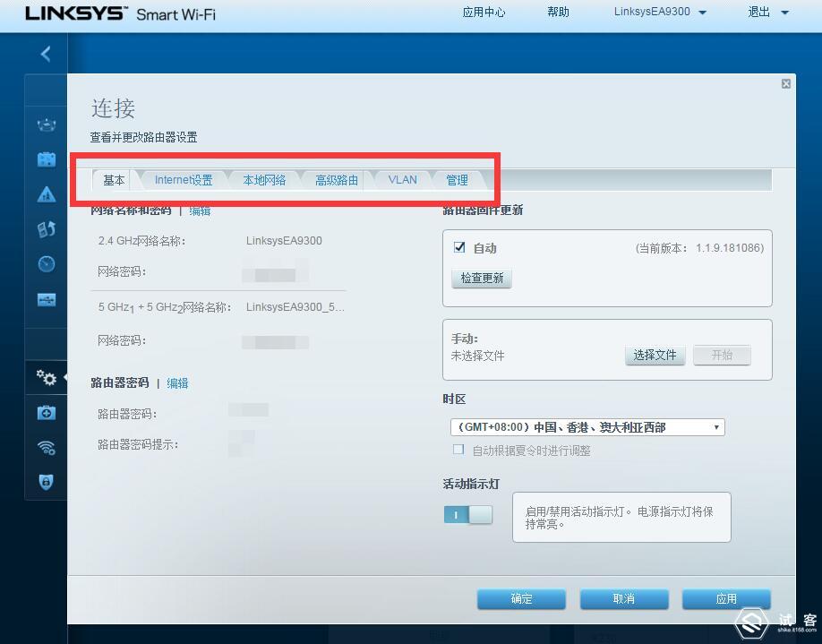The image size is (822, 644).
Task: Select the Guest Access camera-style icon
Action: [x=47, y=159]
